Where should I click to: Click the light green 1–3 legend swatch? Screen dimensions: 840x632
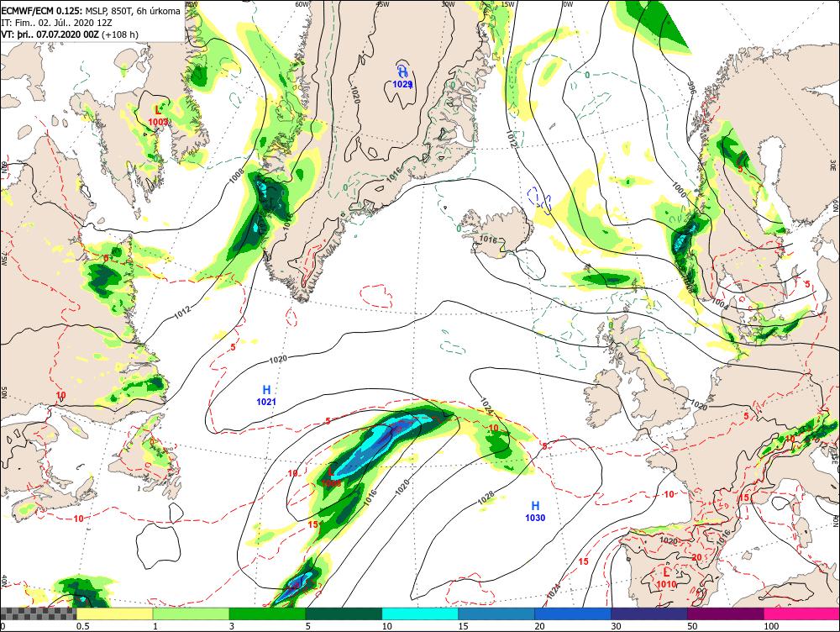191,614
